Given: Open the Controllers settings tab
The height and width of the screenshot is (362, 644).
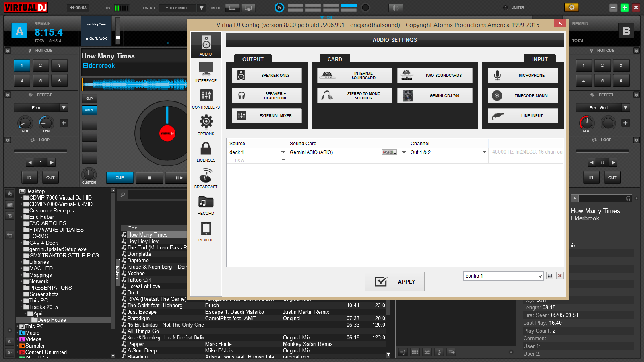Looking at the screenshot, I should [x=206, y=98].
